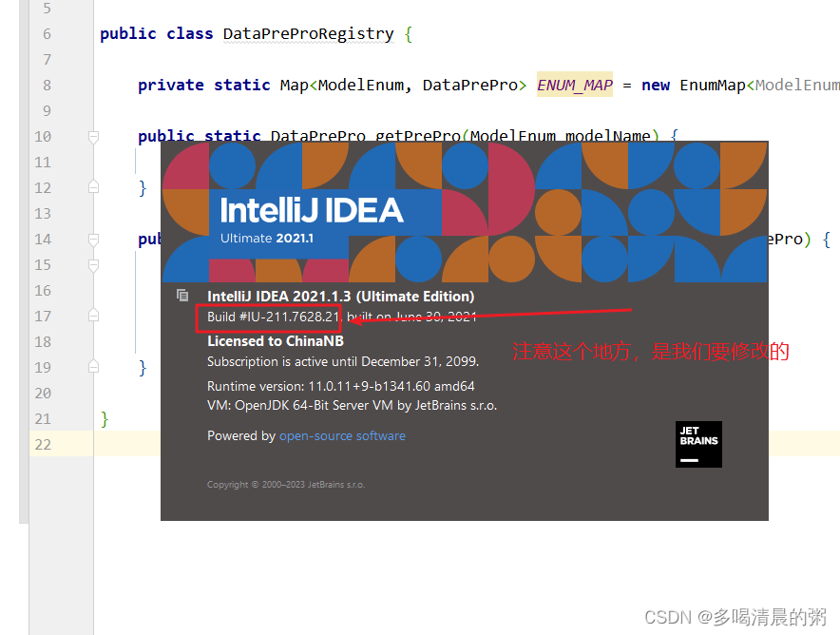Click the fold end marker at line 17

(x=93, y=316)
